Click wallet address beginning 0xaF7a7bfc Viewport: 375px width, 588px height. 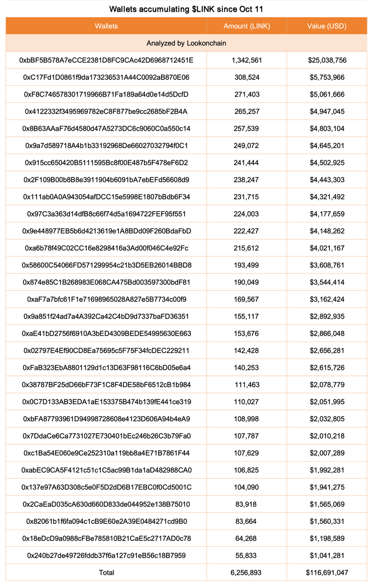point(106,299)
